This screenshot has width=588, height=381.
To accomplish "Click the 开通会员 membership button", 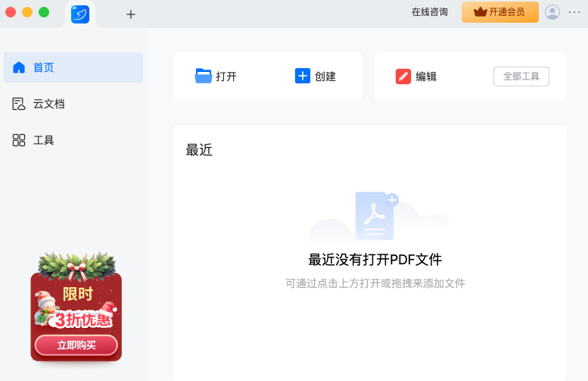I will pyautogui.click(x=499, y=12).
